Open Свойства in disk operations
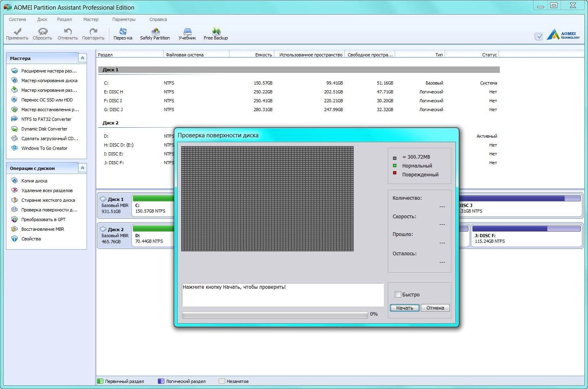This screenshot has height=389, width=588. (26, 239)
